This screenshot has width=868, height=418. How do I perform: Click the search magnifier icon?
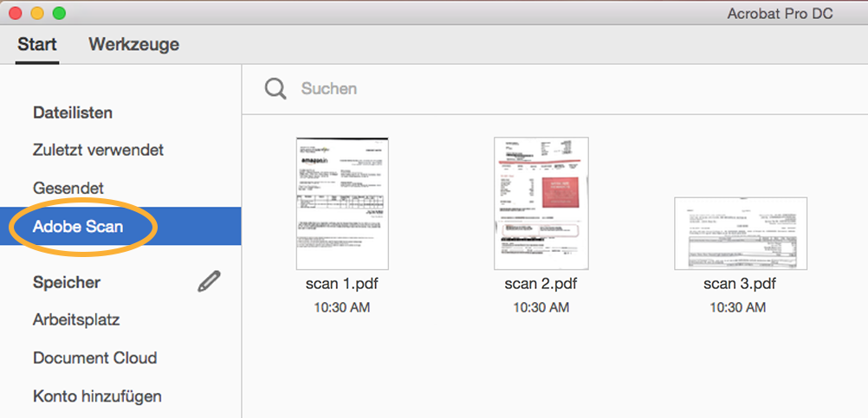(x=275, y=88)
